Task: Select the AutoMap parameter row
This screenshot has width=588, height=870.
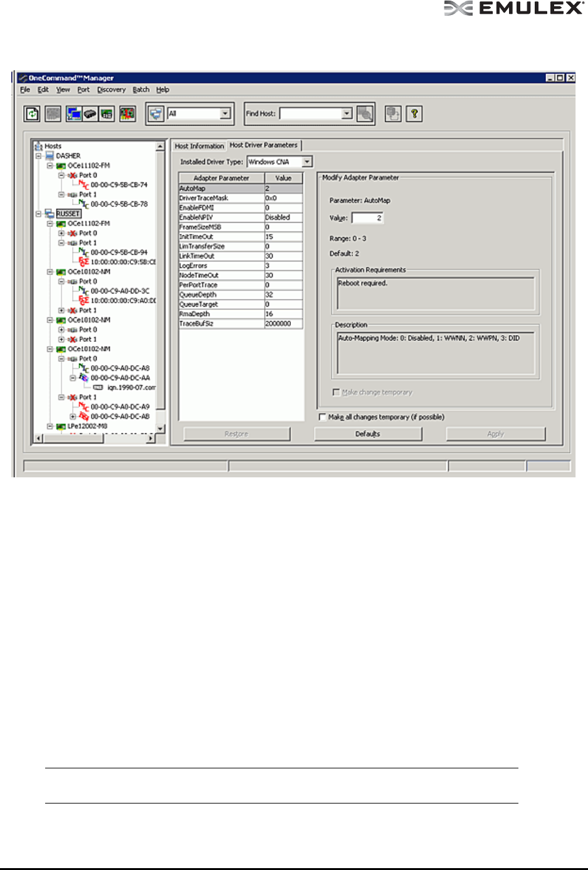Action: 241,188
